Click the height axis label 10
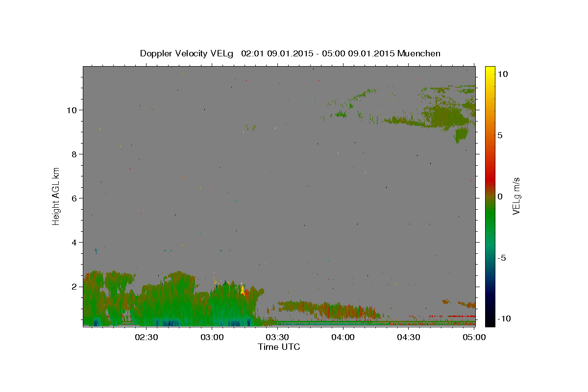Image resolution: width=588 pixels, height=392 pixels. [72, 110]
